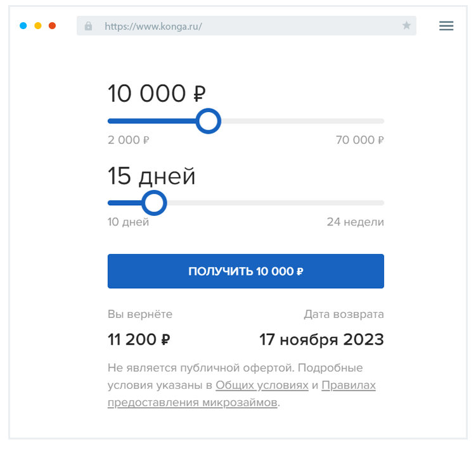Open the hamburger menu

click(446, 26)
